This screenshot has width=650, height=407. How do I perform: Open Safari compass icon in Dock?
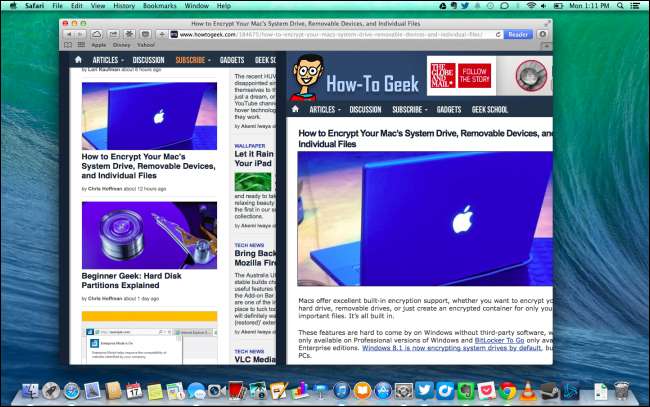pos(72,391)
